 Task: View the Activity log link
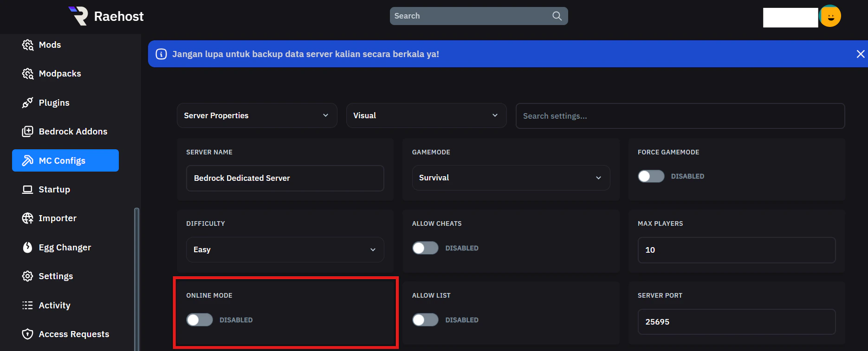pos(55,306)
